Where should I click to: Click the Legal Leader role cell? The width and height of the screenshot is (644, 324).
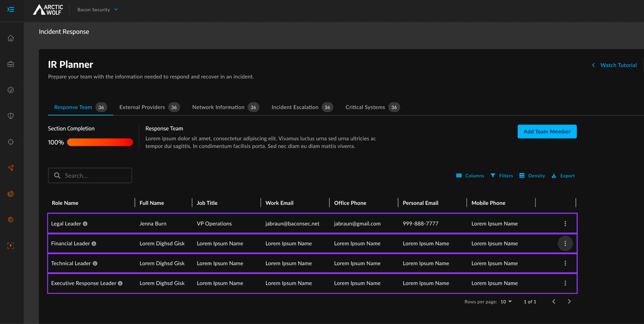[x=66, y=224]
